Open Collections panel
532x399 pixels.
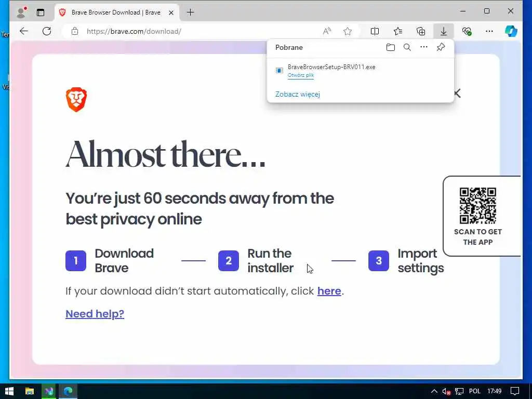[421, 31]
